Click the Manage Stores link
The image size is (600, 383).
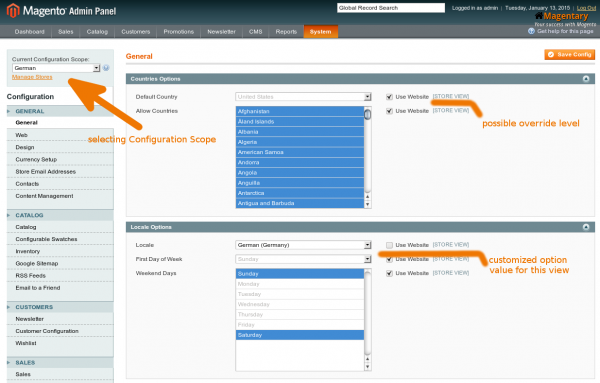tap(32, 77)
